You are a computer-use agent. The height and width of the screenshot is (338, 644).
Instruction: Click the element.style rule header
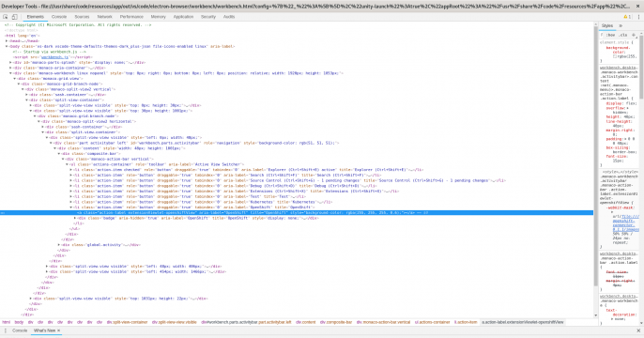(x=618, y=42)
